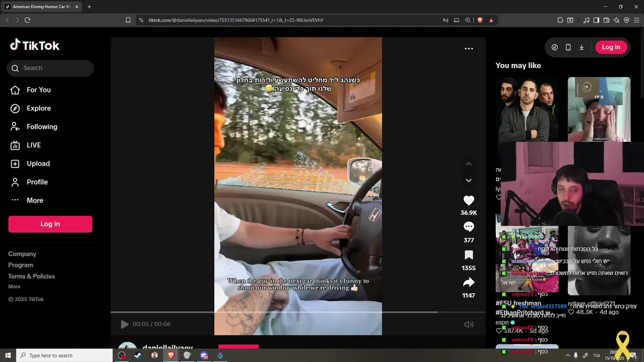644x362 pixels.
Task: Open Brave browser taskbar icon
Action: tap(171, 355)
